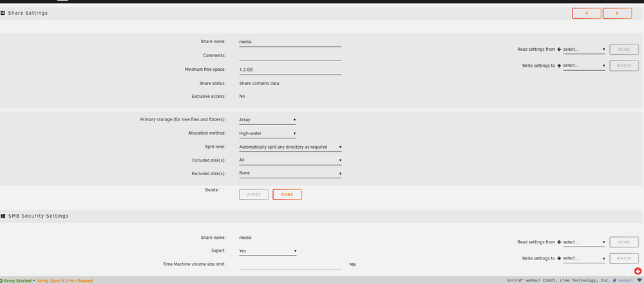Screen dimensions: 644x284
Task: Open the Included disk(s) dropdown
Action: coord(290,160)
